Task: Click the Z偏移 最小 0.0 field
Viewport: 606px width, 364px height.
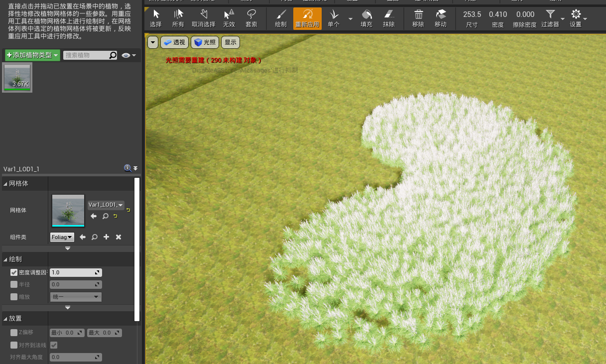Action: (67, 333)
